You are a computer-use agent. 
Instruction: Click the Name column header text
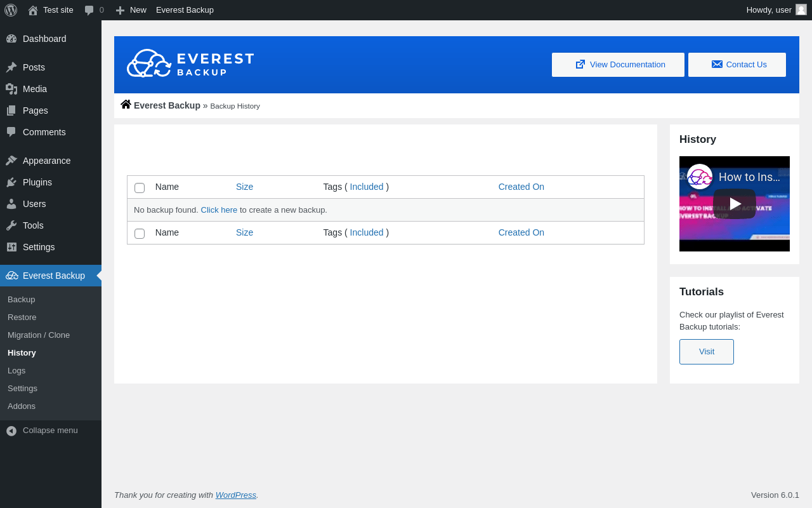point(167,187)
